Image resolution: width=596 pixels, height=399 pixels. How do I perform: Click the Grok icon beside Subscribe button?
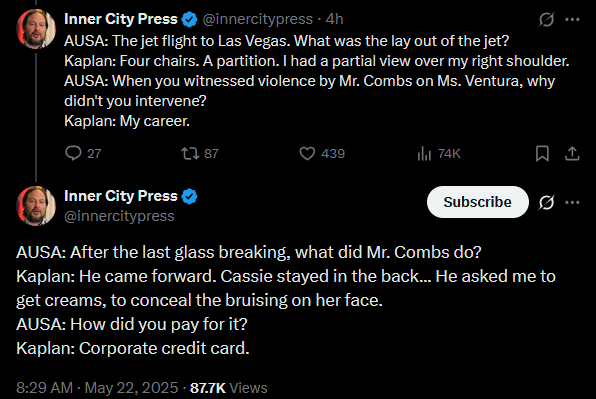pyautogui.click(x=546, y=202)
